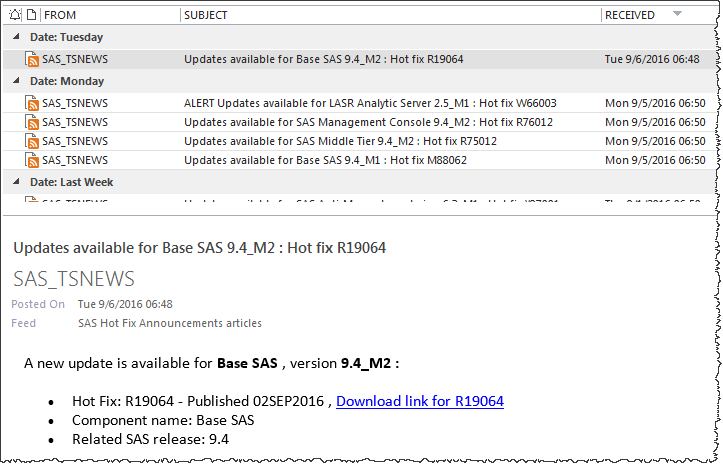Click the Related SAS release: 9.4 bullet
The height and width of the screenshot is (467, 723).
(x=150, y=439)
